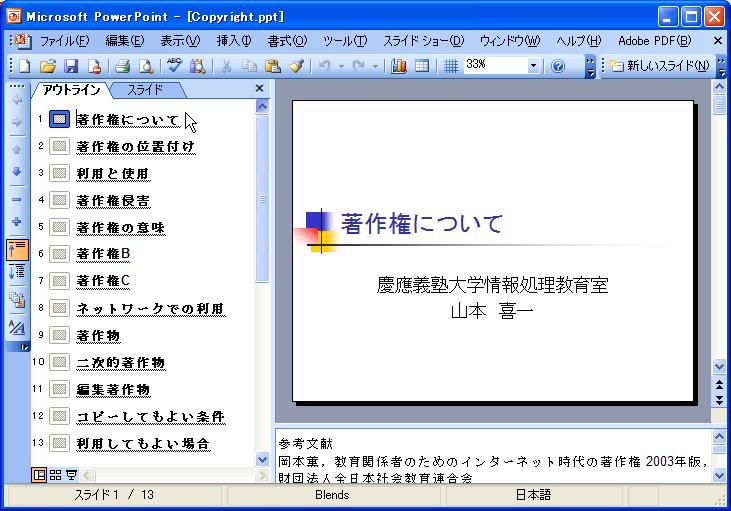Open Undo history dropdown arrow
This screenshot has height=511, width=731.
pos(341,67)
